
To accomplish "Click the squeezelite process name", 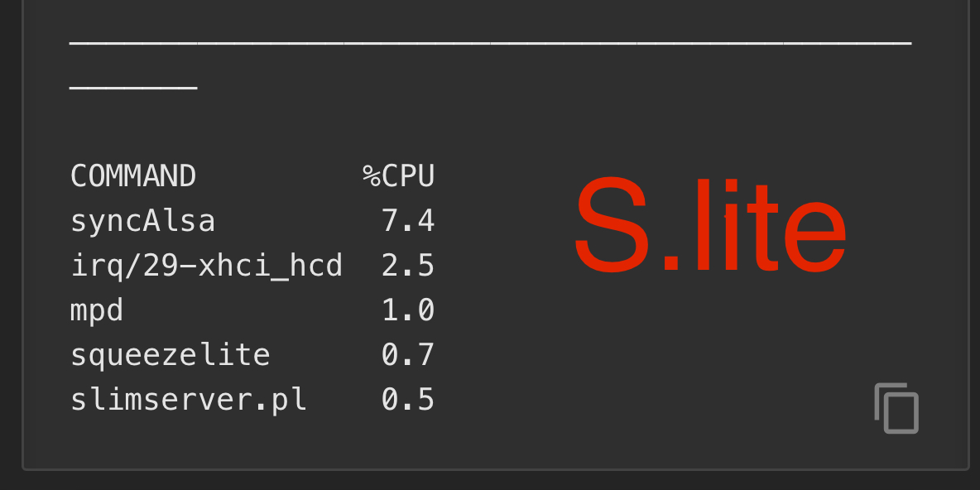I will (x=170, y=355).
